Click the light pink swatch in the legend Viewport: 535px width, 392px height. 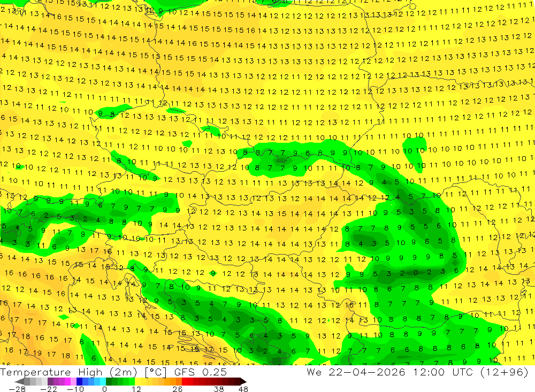[73, 381]
